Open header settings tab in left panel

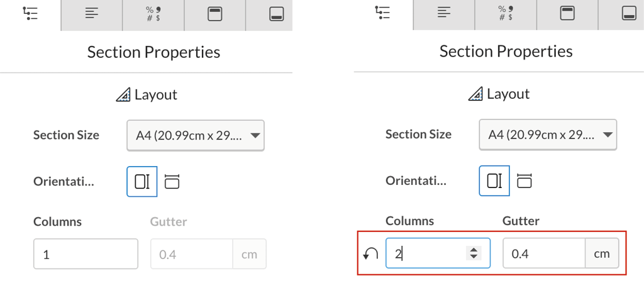coord(214,15)
